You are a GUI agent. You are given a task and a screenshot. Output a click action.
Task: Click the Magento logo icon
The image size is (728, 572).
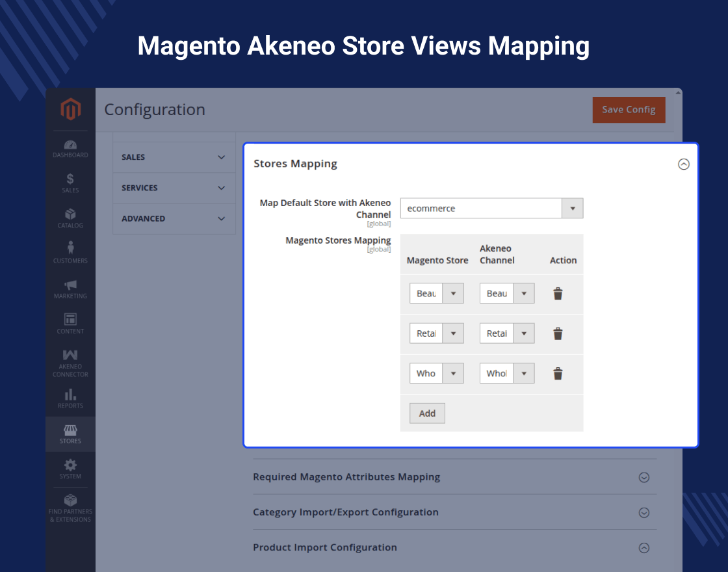pos(71,109)
